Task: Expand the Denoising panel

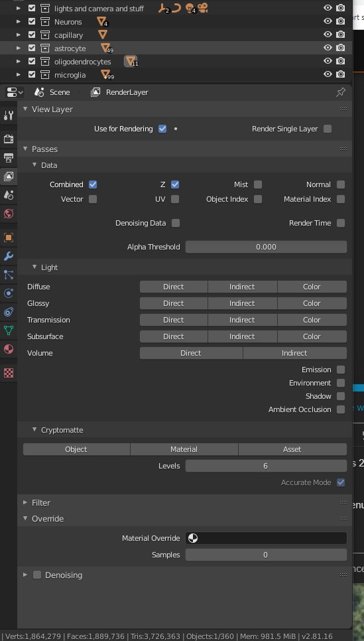Action: [x=25, y=575]
